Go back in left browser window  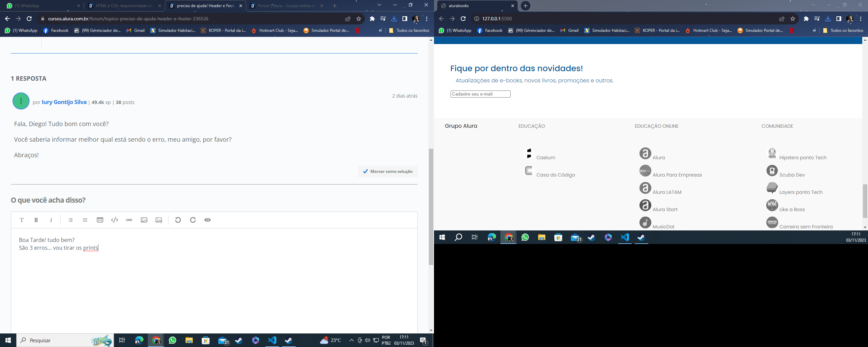tap(7, 19)
